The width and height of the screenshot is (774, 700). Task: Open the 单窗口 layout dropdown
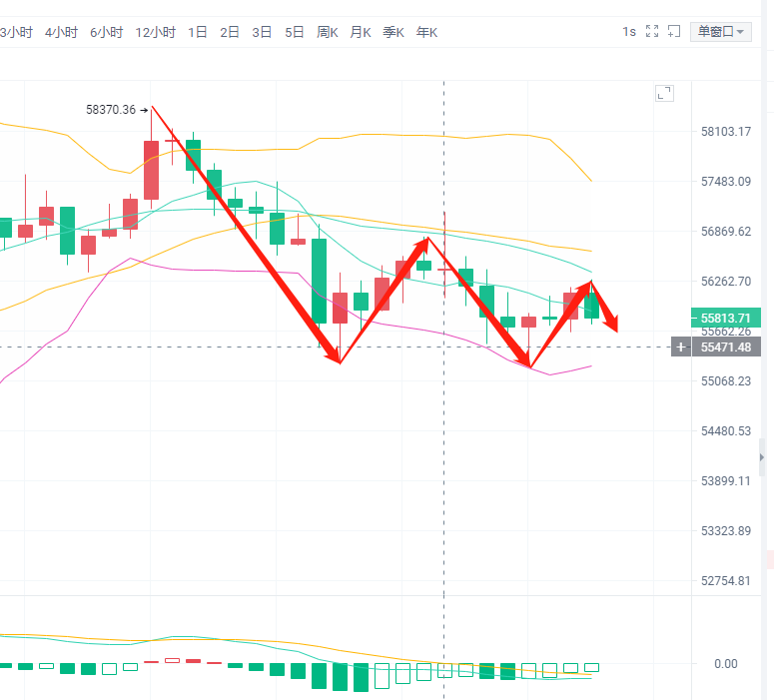[x=722, y=32]
